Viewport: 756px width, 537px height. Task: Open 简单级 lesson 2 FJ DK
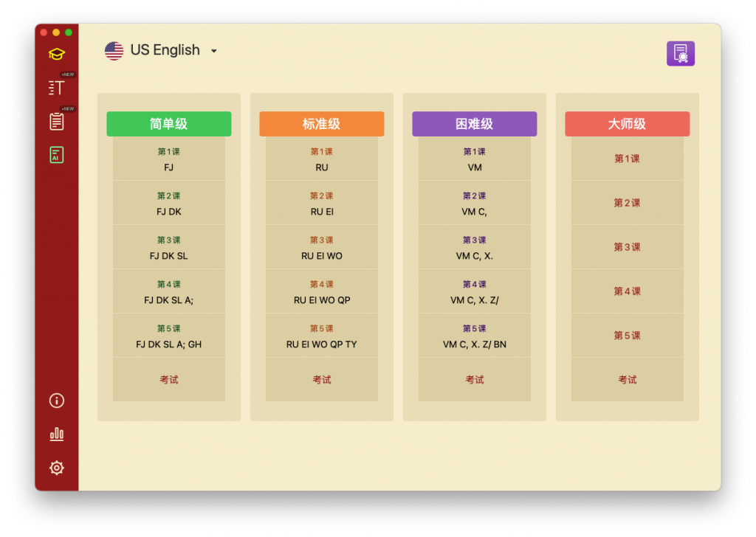coord(169,203)
